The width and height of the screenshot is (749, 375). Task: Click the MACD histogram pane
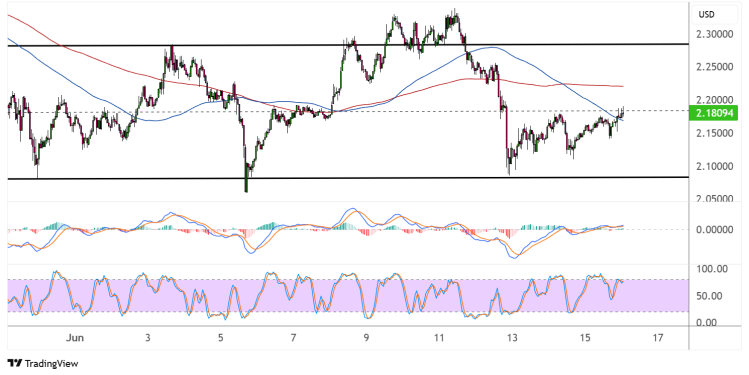click(x=348, y=233)
